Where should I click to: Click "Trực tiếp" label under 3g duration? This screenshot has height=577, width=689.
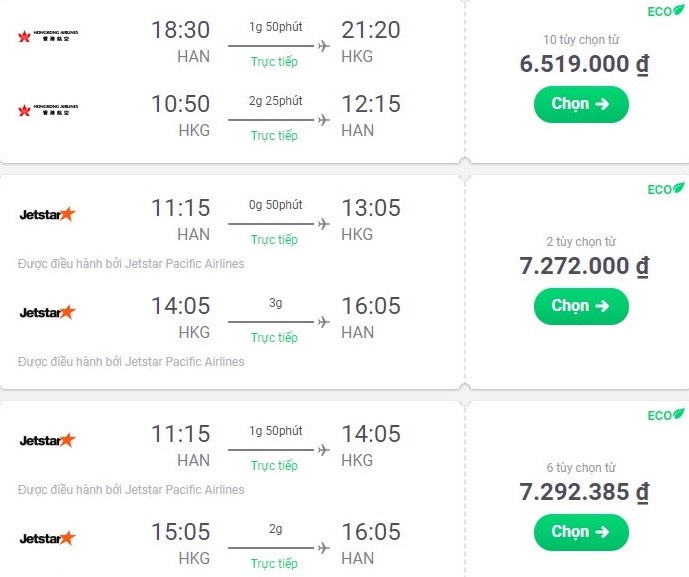[274, 338]
